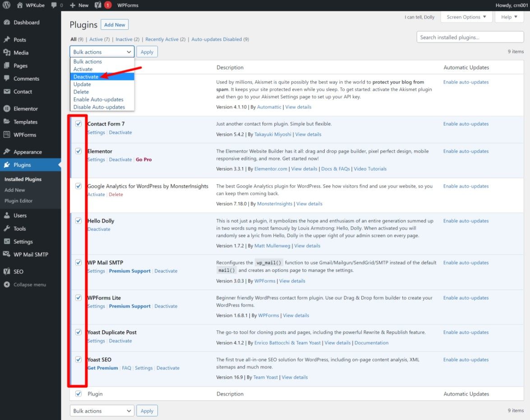Click the Contact envelope icon

pos(7,91)
